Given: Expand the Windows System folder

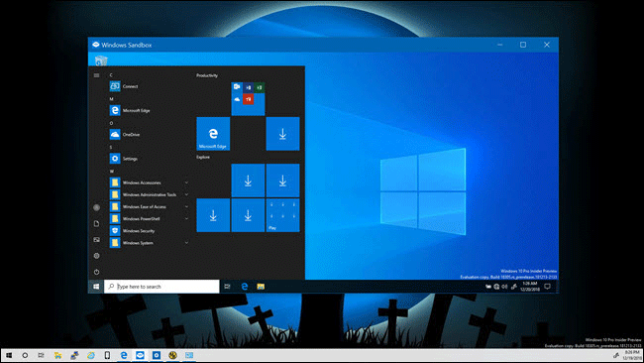Looking at the screenshot, I should coord(149,243).
